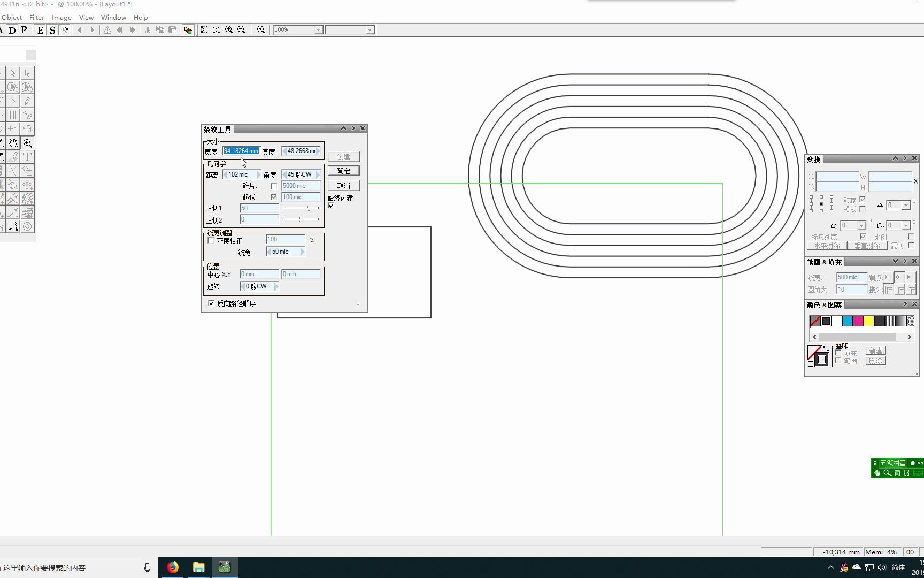Click the rewind double-arrow toolbar icon
Screen dimensions: 924x578
(x=120, y=30)
